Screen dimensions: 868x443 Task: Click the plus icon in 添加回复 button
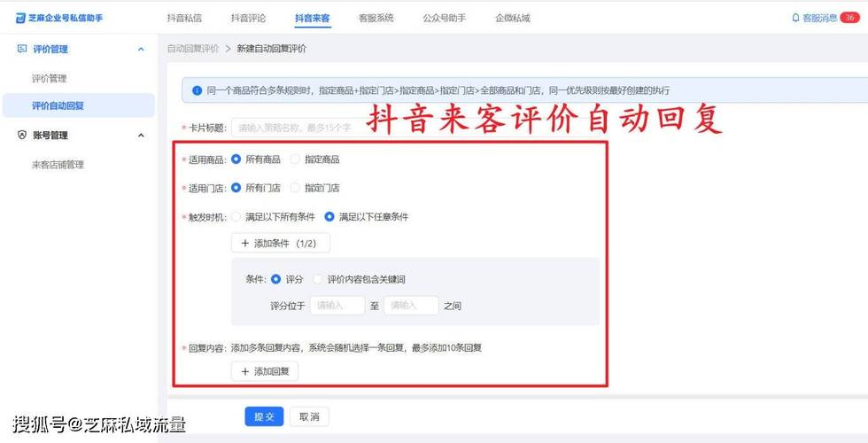(x=245, y=371)
